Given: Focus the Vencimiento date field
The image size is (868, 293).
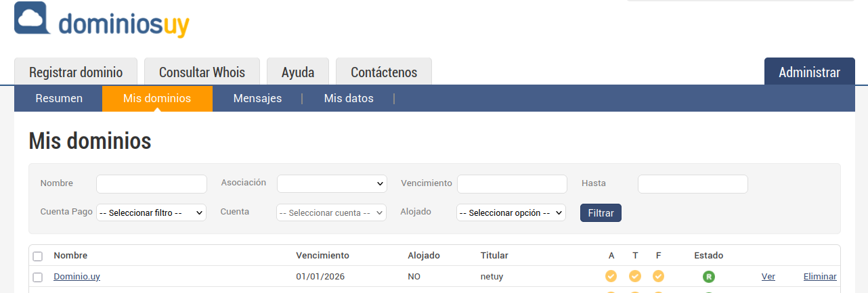Looking at the screenshot, I should pos(512,183).
